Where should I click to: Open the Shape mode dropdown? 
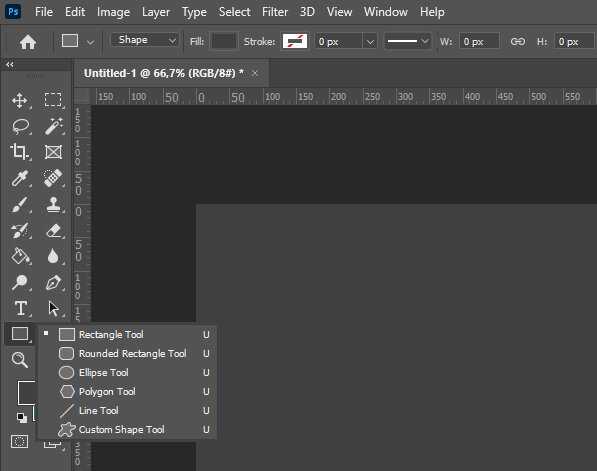(x=145, y=40)
